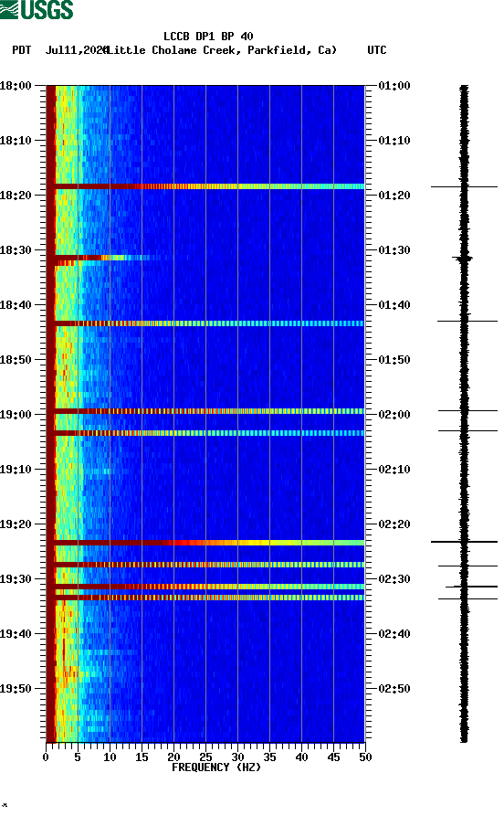The height and width of the screenshot is (815, 504).
Task: Select the title text 'LCCB DP1 BP 40'
Action: tap(208, 37)
